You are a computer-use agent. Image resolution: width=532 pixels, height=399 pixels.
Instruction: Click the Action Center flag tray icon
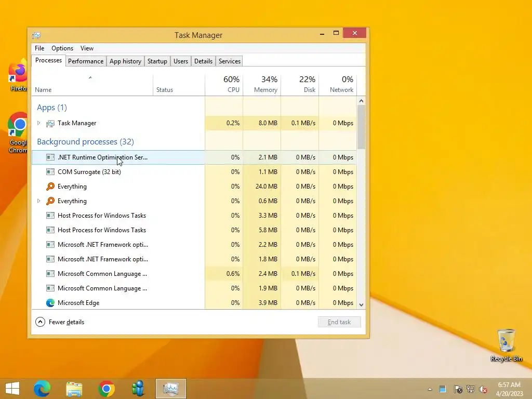(458, 389)
